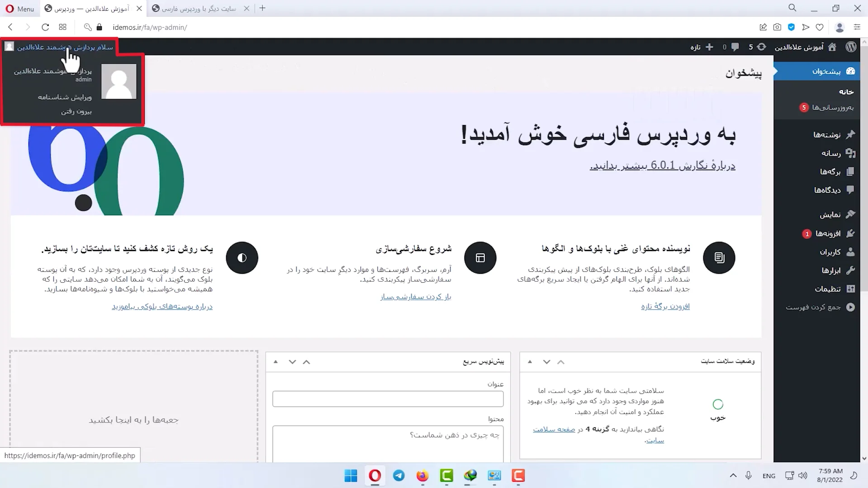Click the styles half-circle contrast icon
Screen dimensions: 868x488
click(242, 258)
